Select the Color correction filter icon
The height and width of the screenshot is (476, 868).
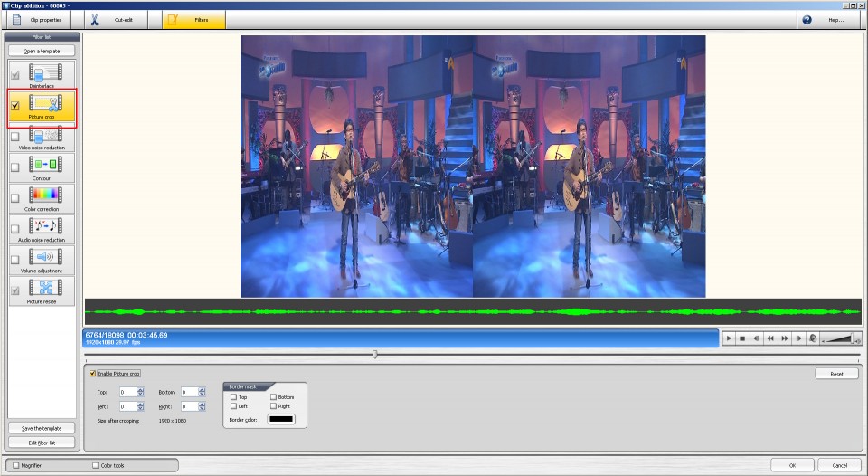coord(45,195)
